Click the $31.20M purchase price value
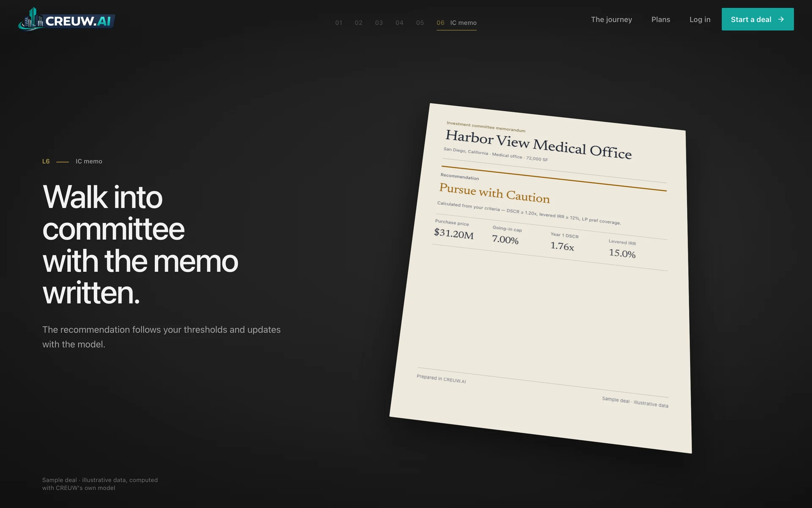Screen dimensions: 812x508 pos(454,233)
